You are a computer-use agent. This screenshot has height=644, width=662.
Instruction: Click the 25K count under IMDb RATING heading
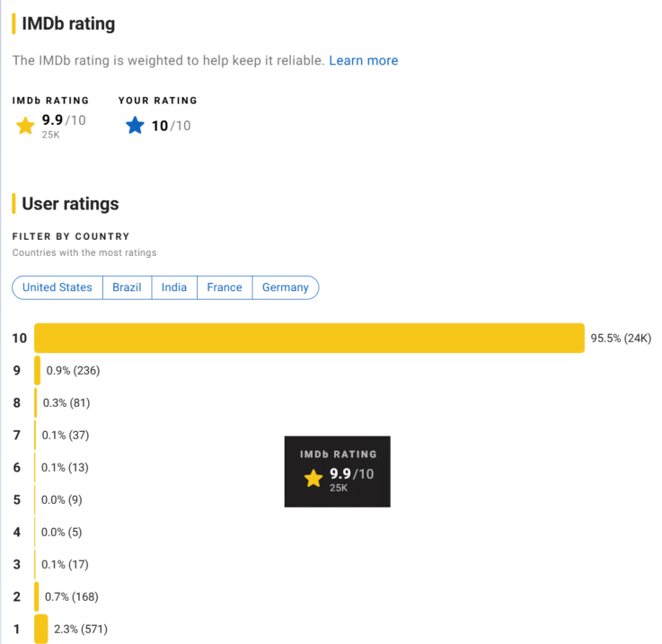tap(50, 135)
